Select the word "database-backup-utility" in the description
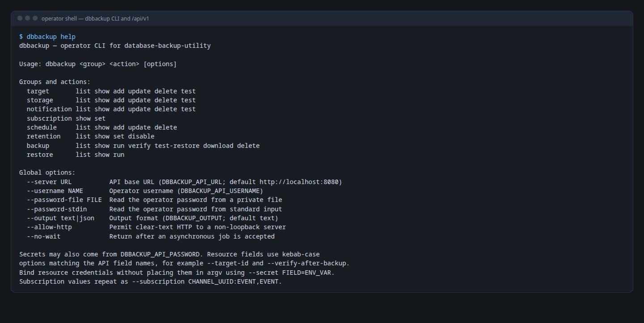 coord(167,46)
